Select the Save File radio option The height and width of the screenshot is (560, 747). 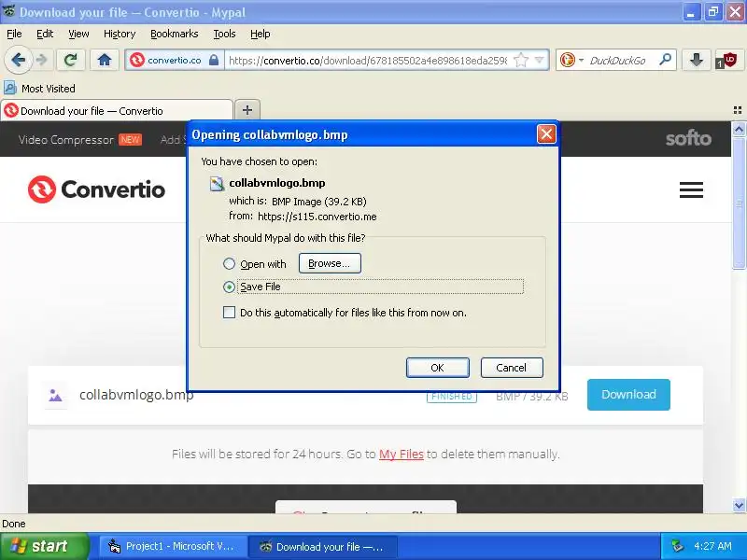[x=229, y=287]
